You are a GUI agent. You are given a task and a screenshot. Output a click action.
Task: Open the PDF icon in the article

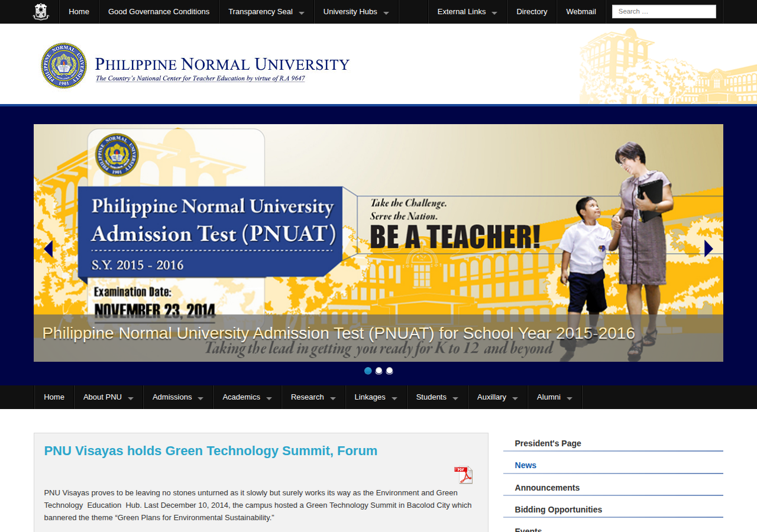coord(463,475)
